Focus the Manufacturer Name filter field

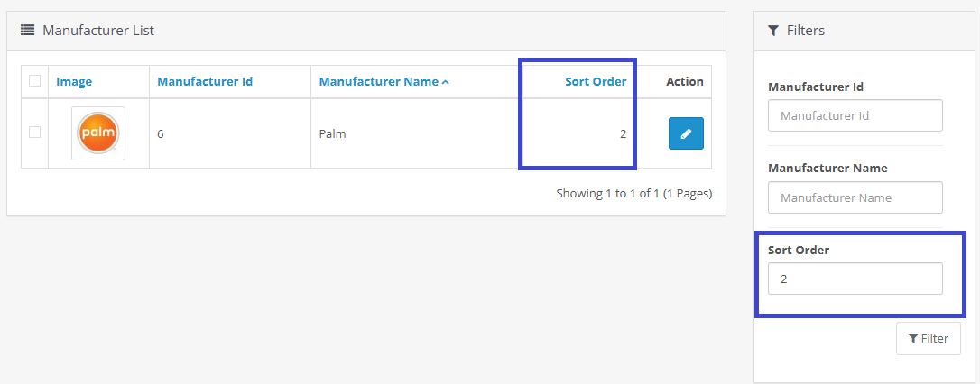click(855, 197)
